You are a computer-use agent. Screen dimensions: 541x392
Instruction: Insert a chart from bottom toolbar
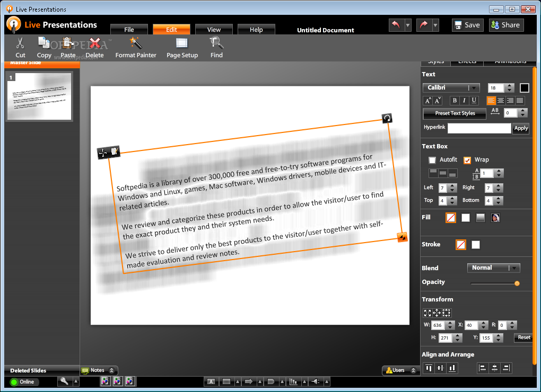pyautogui.click(x=293, y=381)
